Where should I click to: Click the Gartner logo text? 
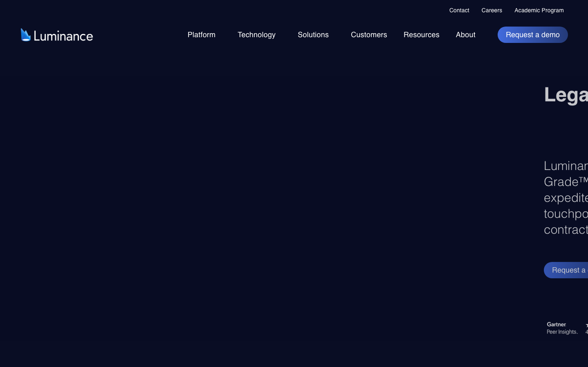tap(556, 324)
